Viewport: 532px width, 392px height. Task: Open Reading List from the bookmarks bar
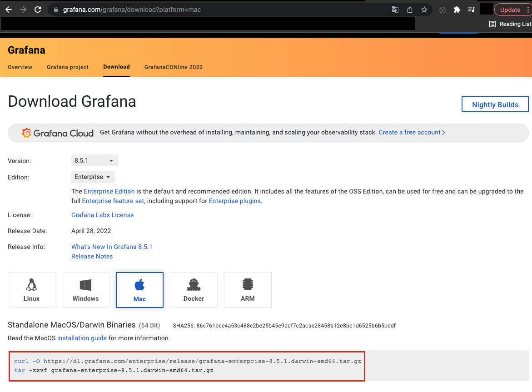pos(510,24)
